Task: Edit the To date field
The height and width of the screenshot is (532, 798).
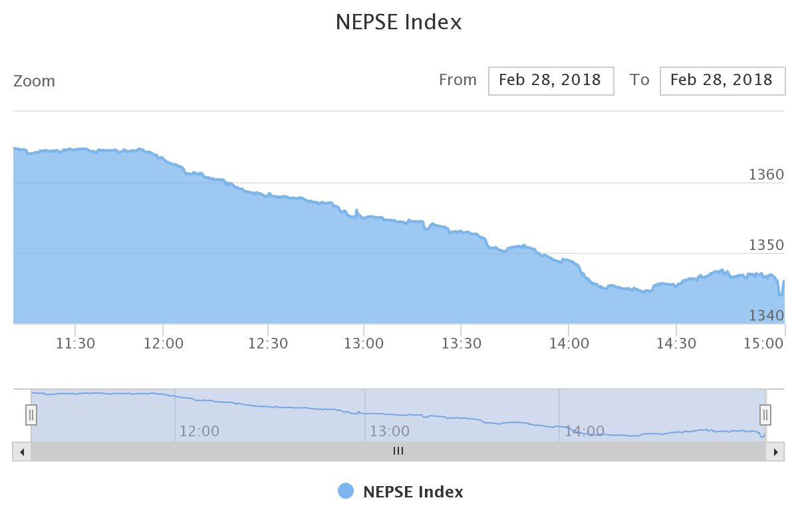Action: [x=722, y=80]
